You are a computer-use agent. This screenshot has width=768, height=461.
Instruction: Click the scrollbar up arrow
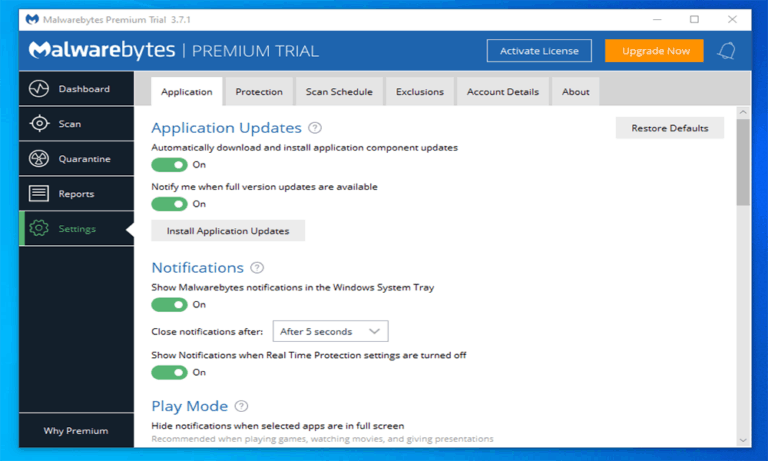click(x=743, y=112)
